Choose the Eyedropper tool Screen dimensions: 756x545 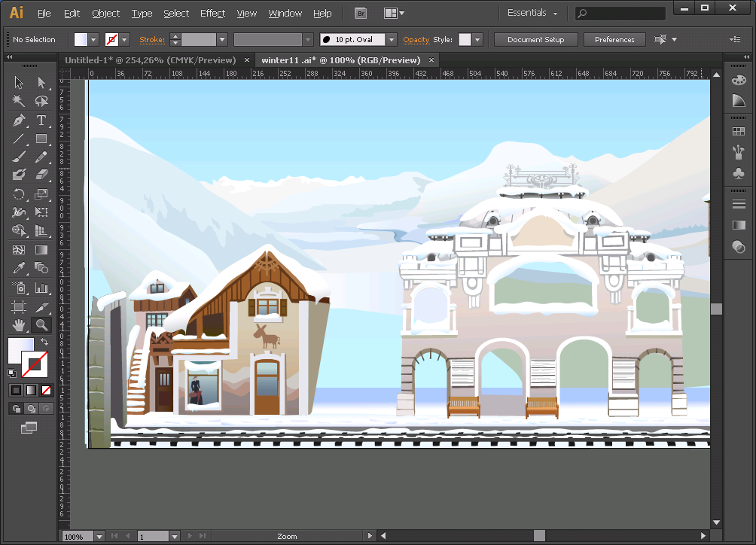(19, 269)
